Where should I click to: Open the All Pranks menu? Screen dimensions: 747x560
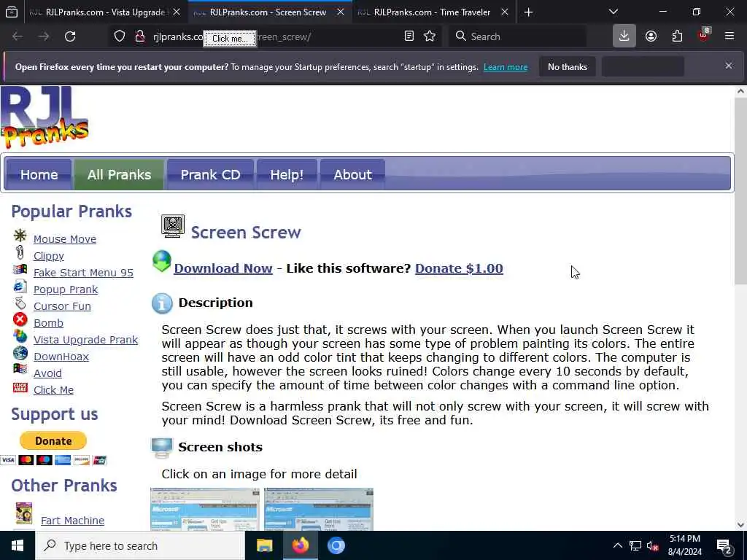pyautogui.click(x=119, y=175)
